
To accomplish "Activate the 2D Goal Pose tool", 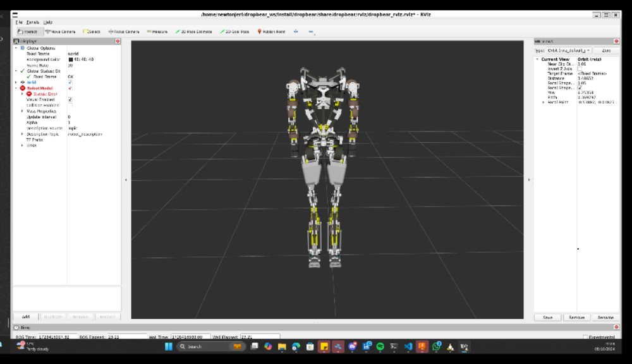I will tap(234, 31).
